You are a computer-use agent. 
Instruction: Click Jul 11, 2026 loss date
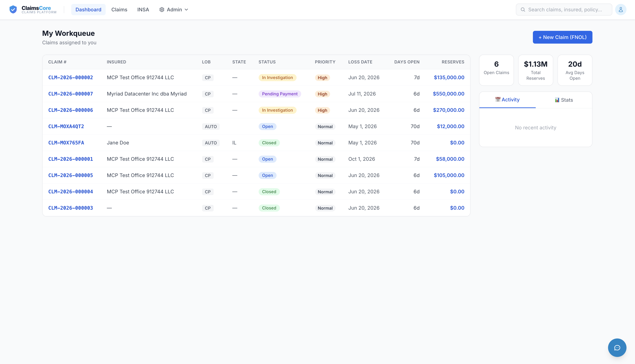pos(362,94)
